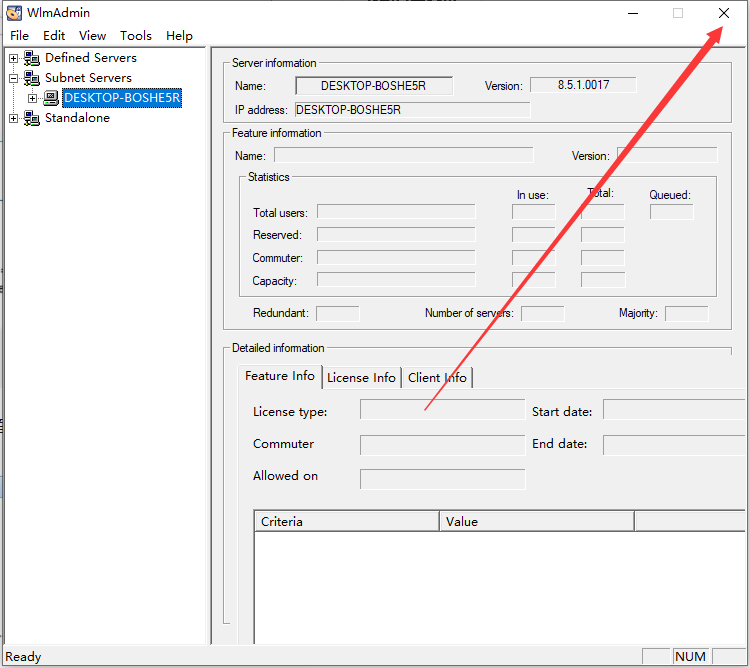Expand the DESKTOP-BOSHE5R server node
The width and height of the screenshot is (750, 668).
click(x=32, y=98)
